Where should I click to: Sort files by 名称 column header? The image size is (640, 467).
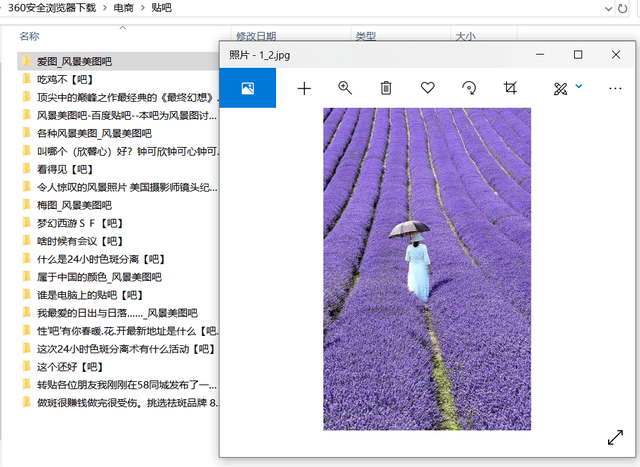point(30,36)
